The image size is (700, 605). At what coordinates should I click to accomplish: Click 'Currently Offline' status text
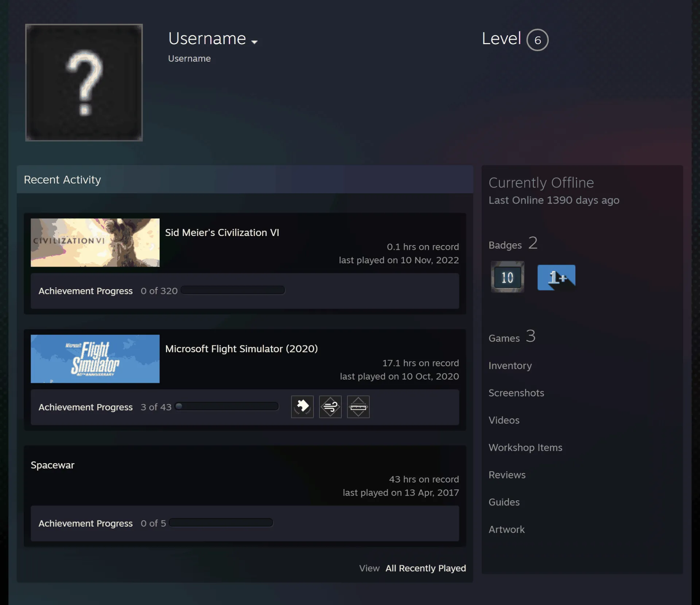[541, 183]
